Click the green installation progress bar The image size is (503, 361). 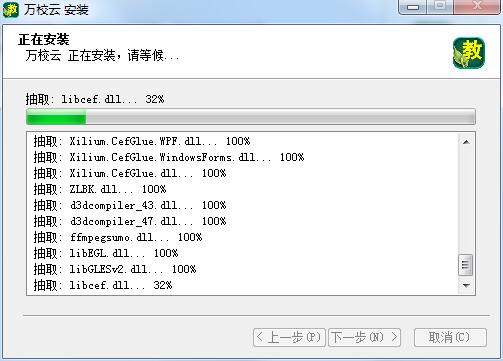[251, 117]
